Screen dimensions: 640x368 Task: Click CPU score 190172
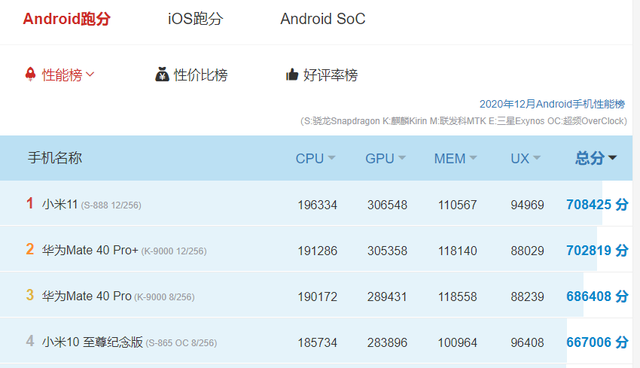pyautogui.click(x=318, y=297)
